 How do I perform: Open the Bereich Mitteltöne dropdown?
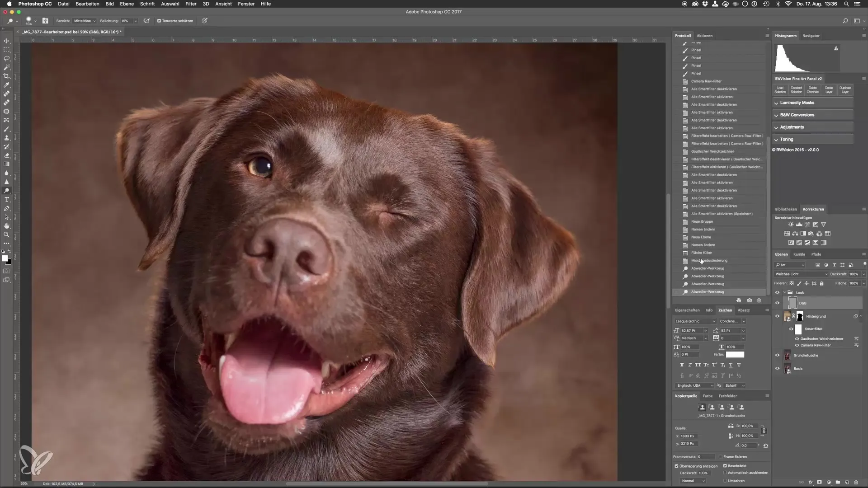(x=85, y=21)
